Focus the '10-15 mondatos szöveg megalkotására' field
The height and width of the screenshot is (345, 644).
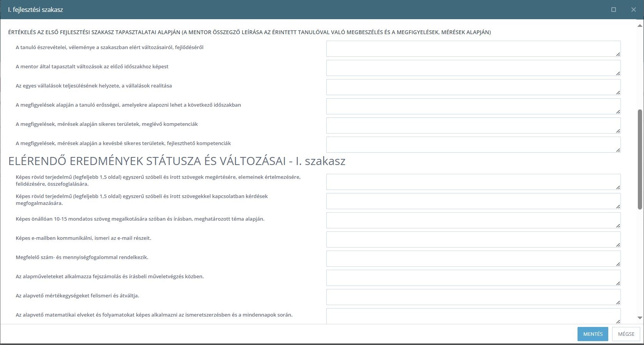473,220
